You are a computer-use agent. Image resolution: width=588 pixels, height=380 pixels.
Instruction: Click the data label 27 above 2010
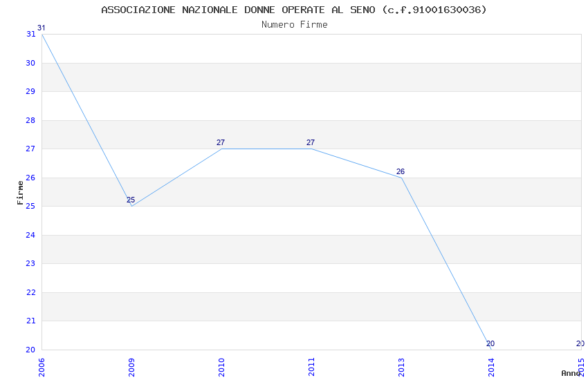(x=221, y=142)
